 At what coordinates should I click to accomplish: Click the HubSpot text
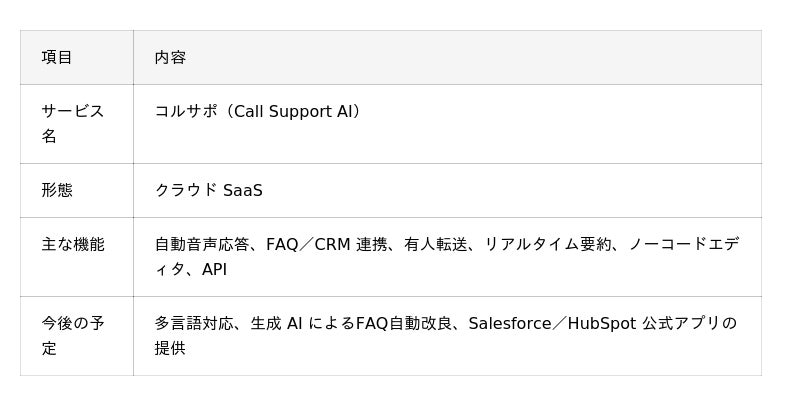pyautogui.click(x=602, y=323)
